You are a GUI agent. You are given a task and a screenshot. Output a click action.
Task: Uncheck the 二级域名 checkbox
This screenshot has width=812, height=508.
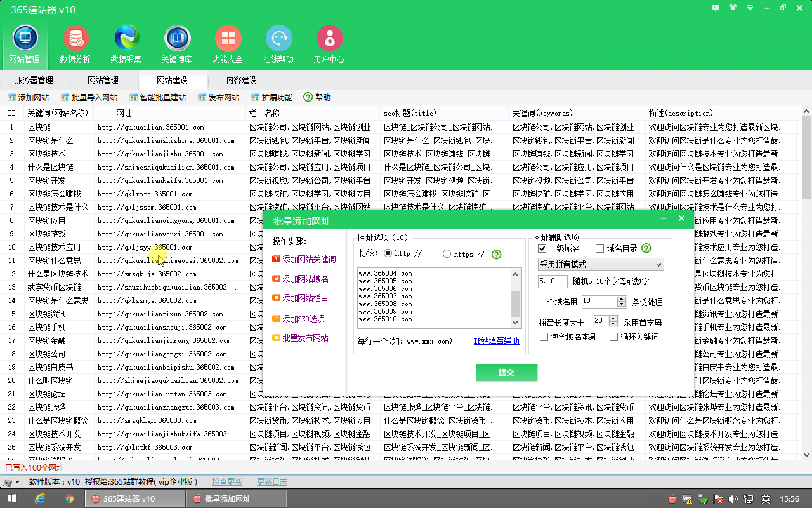[x=542, y=248]
